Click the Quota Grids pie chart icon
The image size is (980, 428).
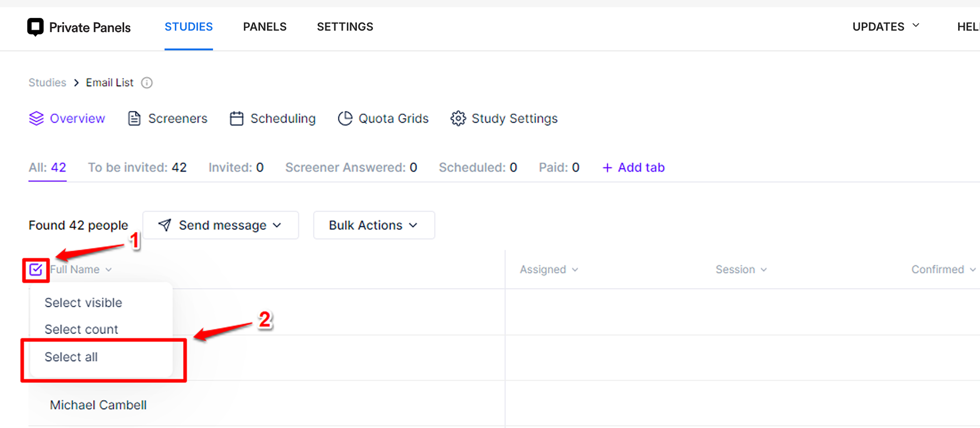(345, 118)
